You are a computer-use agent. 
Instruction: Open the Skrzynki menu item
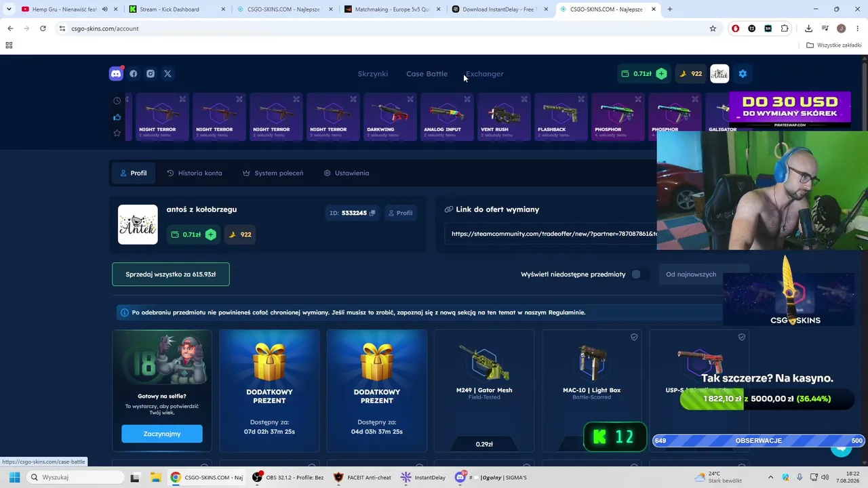click(373, 74)
